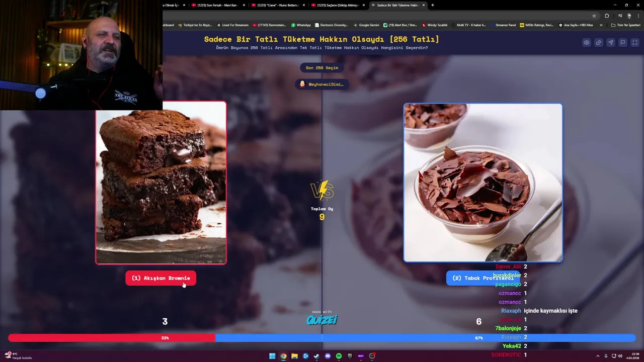The image size is (644, 362).
Task: Open the Türkiye'nin En Büyü... bookmark
Action: coord(195,25)
